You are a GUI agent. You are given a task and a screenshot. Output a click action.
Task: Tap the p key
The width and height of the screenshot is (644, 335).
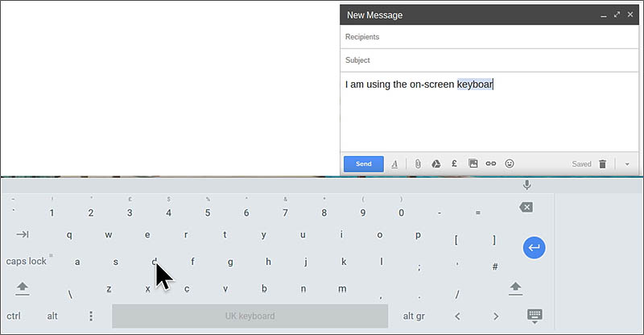point(418,235)
